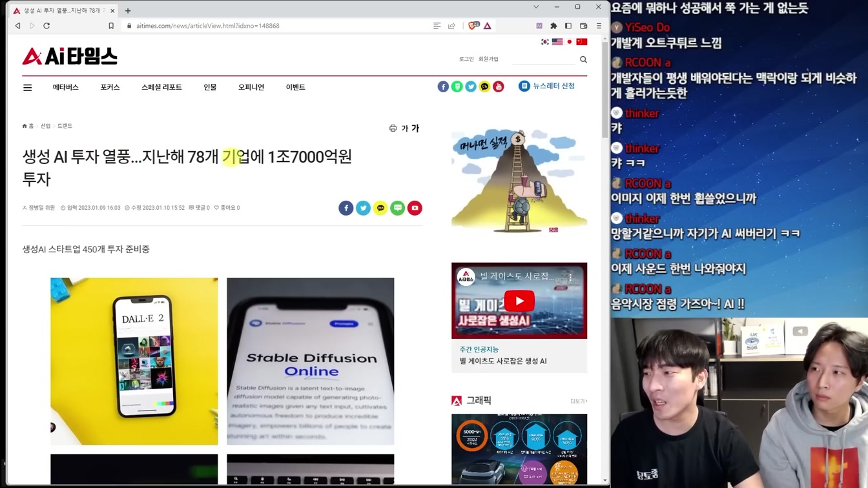The image size is (868, 488).
Task: Share article on Twitter below the headline
Action: coord(363,208)
